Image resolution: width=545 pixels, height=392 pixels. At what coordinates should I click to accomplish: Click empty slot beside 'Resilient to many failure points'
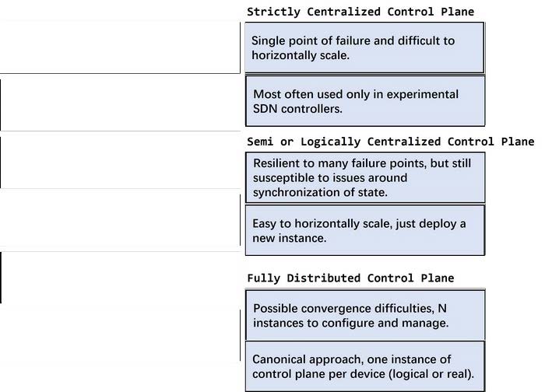[x=120, y=162]
